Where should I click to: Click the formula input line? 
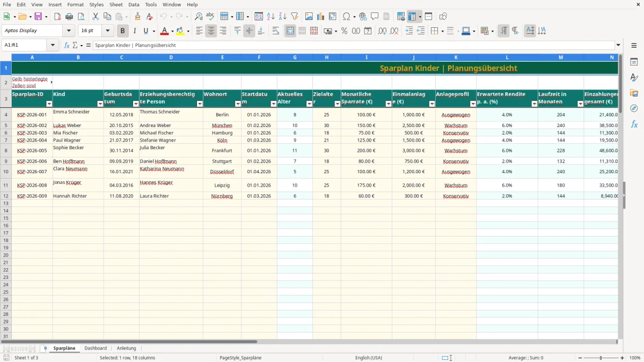pos(353,45)
